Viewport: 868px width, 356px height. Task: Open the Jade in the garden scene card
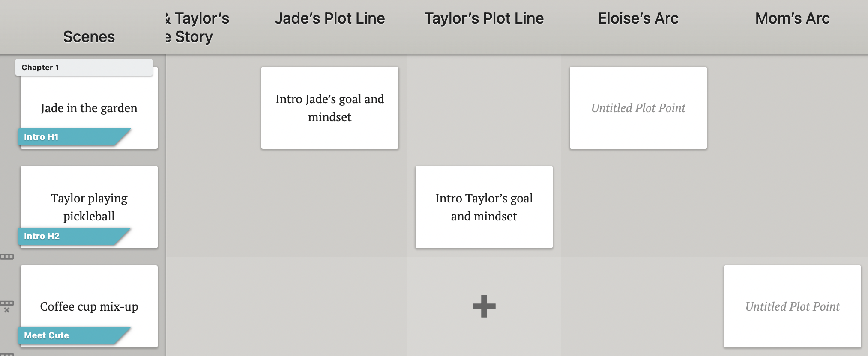(x=89, y=108)
